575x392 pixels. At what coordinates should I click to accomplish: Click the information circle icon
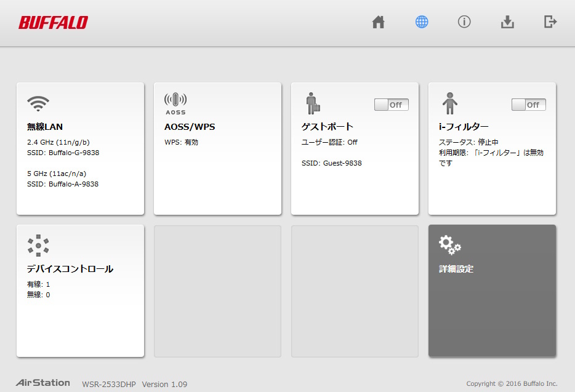coord(464,22)
